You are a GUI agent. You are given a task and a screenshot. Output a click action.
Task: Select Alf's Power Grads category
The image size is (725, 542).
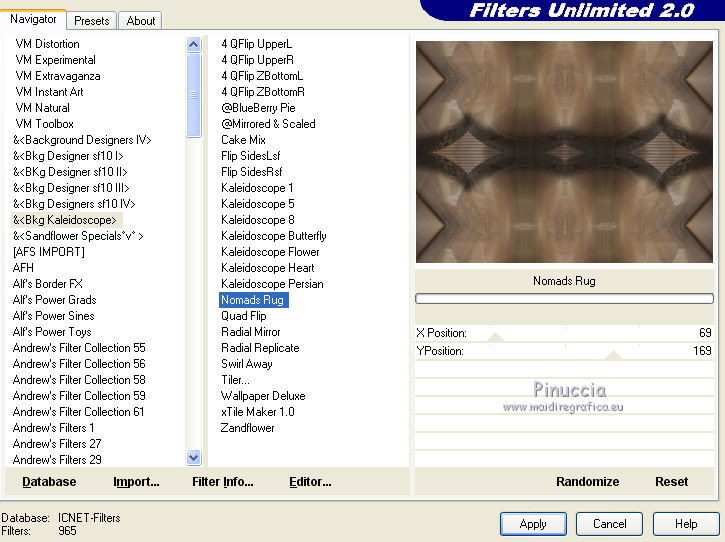point(55,300)
